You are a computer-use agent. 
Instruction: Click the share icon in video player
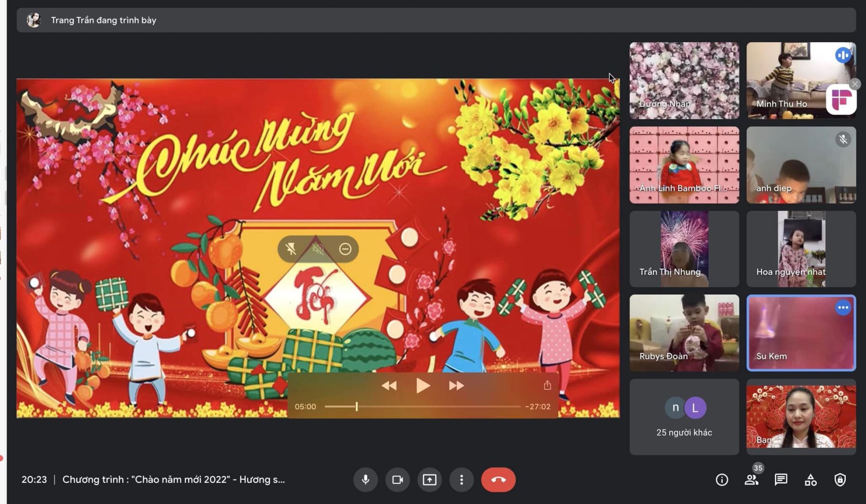coord(548,385)
